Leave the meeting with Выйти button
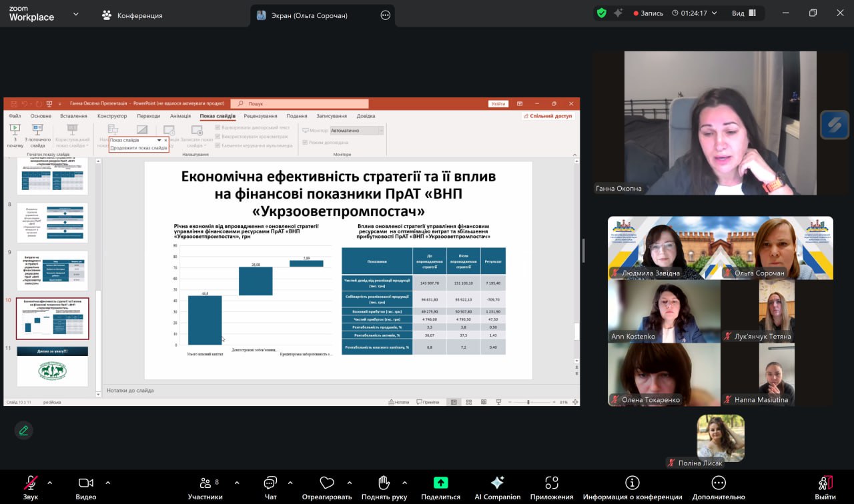854x504 pixels. (x=825, y=487)
